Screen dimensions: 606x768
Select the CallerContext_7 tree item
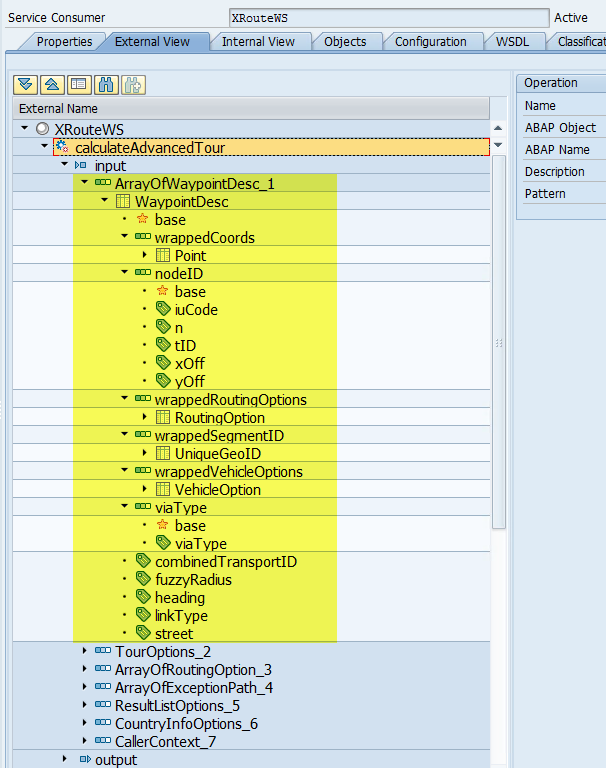165,742
